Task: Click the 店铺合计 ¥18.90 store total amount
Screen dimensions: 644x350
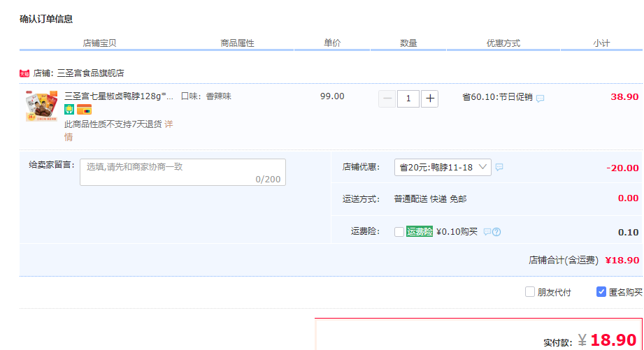Action: tap(622, 260)
